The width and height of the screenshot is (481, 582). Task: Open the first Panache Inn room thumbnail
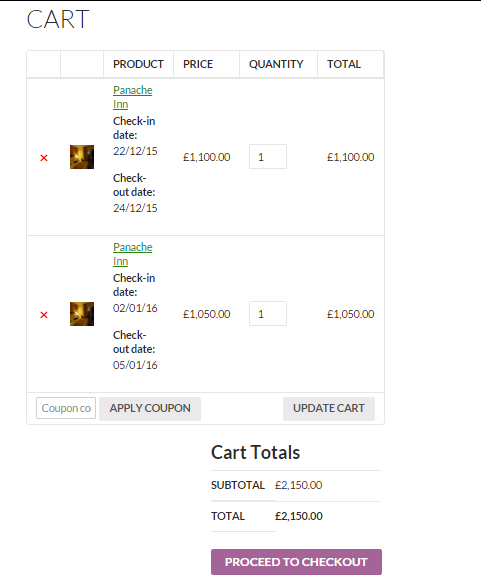(82, 157)
